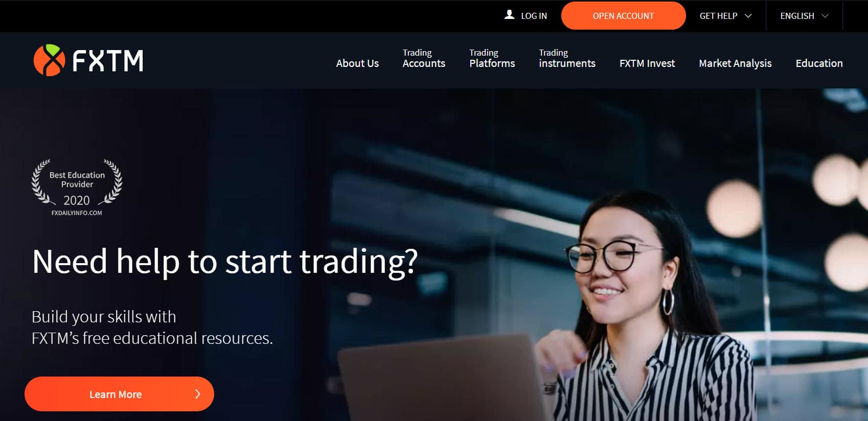Open the ENGLISH language dropdown

click(x=804, y=16)
